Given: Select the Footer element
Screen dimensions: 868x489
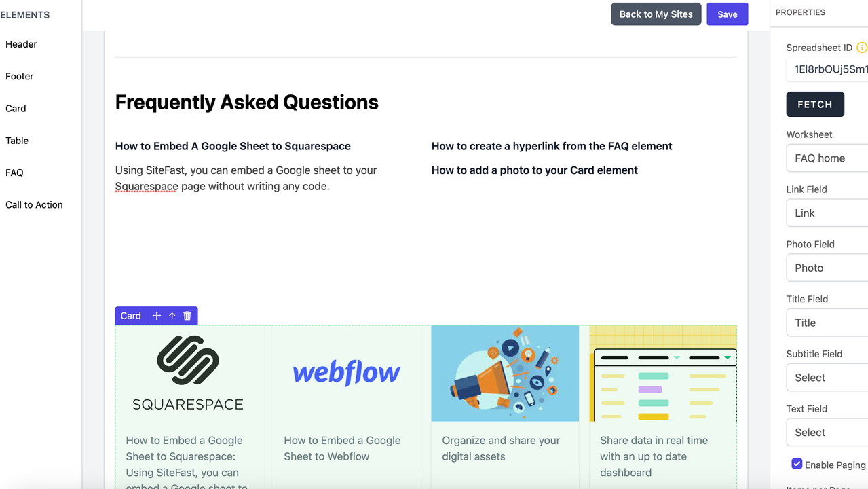Looking at the screenshot, I should click(20, 77).
